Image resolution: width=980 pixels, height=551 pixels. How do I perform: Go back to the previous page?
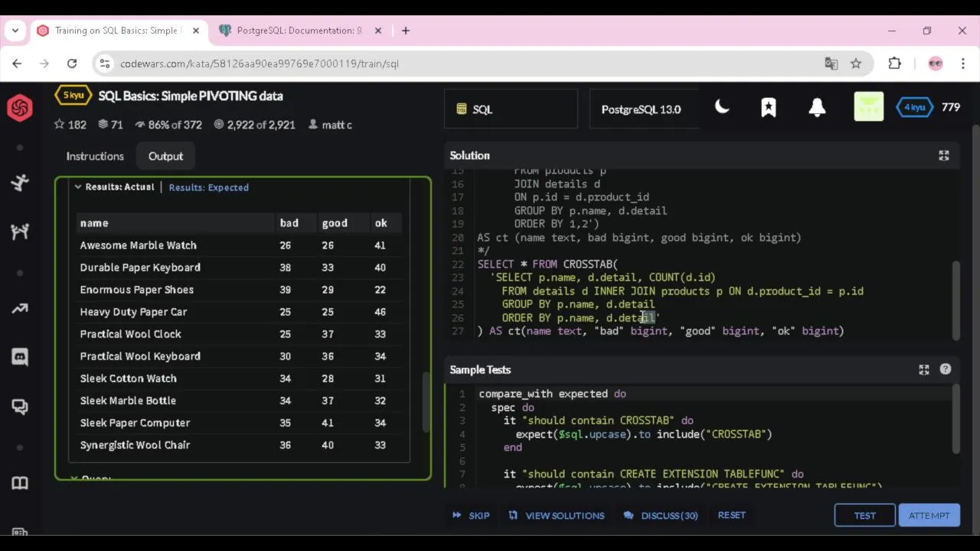[18, 64]
